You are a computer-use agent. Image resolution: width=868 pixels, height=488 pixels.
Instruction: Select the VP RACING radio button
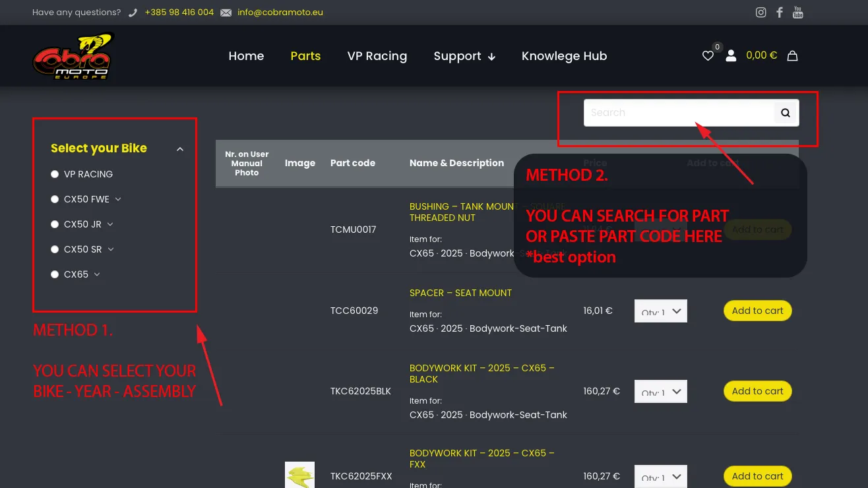(55, 174)
